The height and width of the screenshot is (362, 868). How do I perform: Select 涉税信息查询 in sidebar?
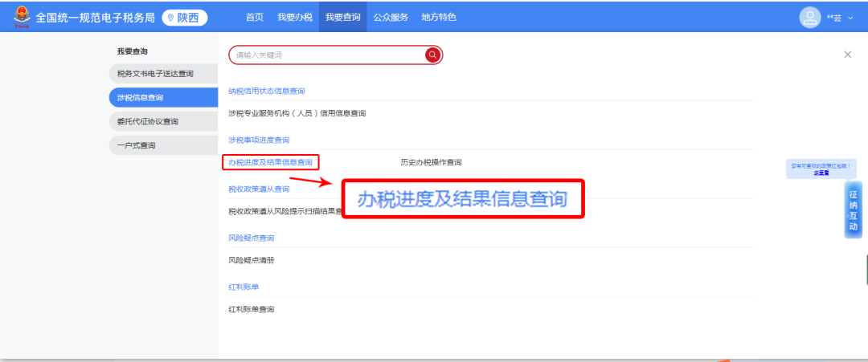[x=164, y=98]
